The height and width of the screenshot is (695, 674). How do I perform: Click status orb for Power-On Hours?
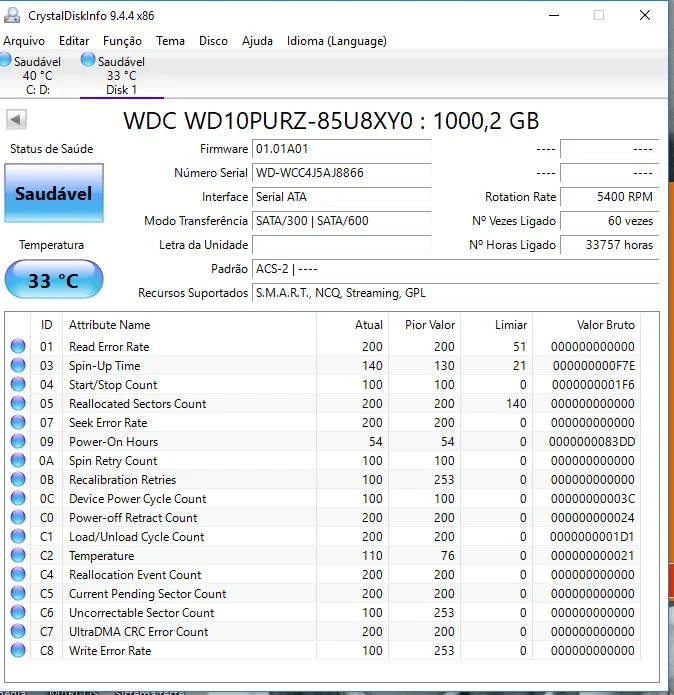coord(18,441)
